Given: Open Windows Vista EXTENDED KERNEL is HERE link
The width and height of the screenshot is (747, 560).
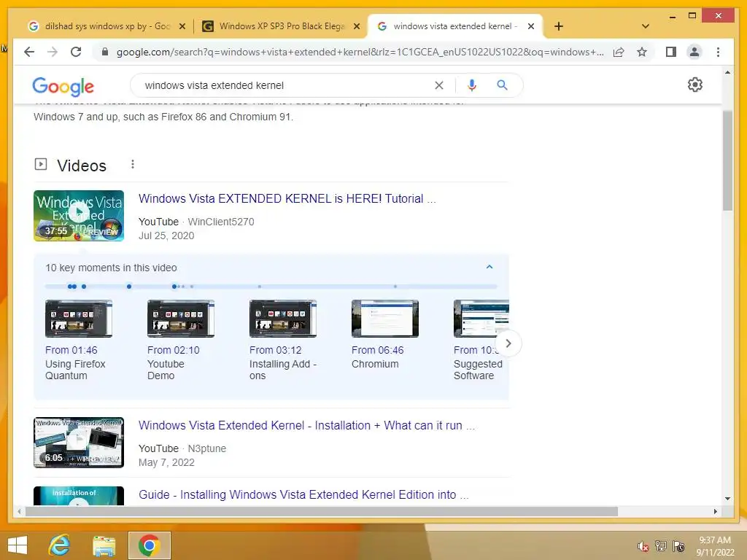Looking at the screenshot, I should (x=287, y=198).
